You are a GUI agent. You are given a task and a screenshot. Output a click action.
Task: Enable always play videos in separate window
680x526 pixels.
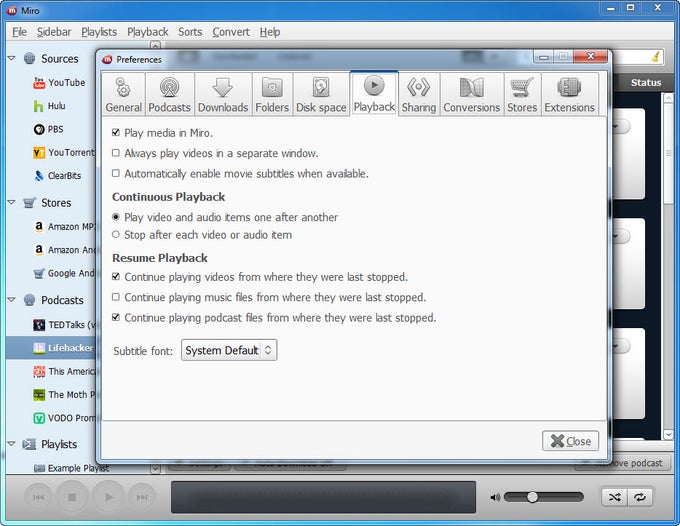tap(116, 153)
